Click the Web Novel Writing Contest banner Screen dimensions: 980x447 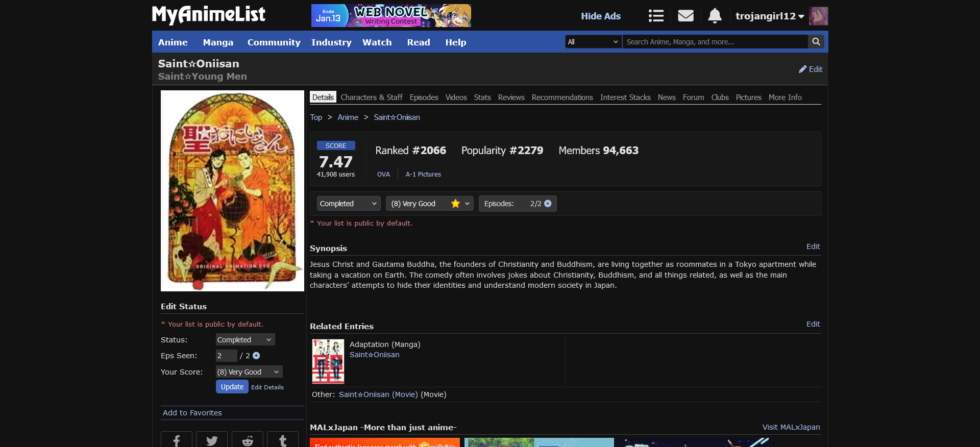pyautogui.click(x=391, y=16)
